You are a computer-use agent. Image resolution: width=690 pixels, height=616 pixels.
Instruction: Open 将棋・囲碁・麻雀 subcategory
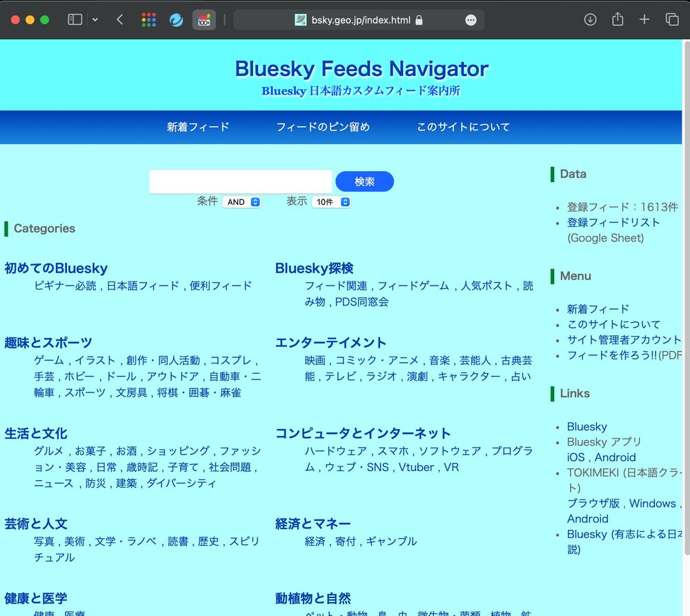tap(199, 393)
